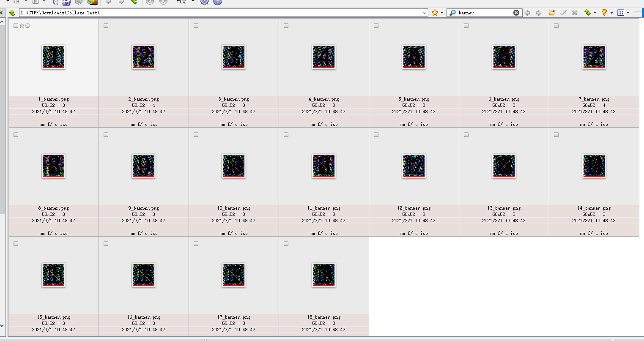Open the blue help question mark
The height and width of the screenshot is (341, 644).
(x=217, y=2)
